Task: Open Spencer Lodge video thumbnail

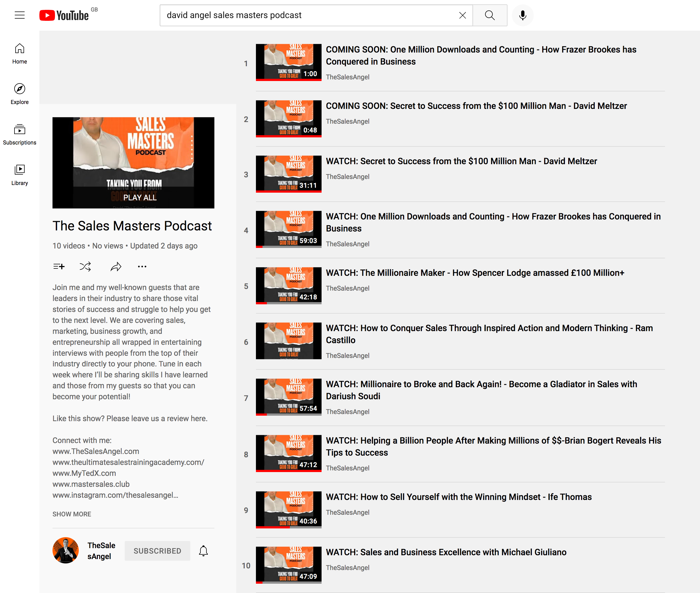Action: tap(288, 285)
